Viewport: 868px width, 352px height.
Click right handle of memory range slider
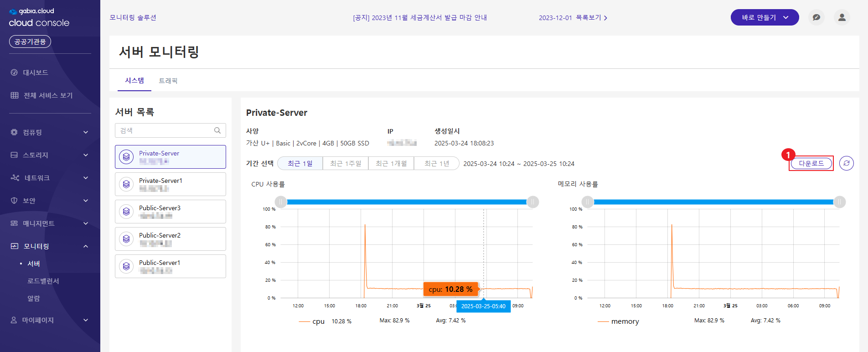tap(840, 202)
